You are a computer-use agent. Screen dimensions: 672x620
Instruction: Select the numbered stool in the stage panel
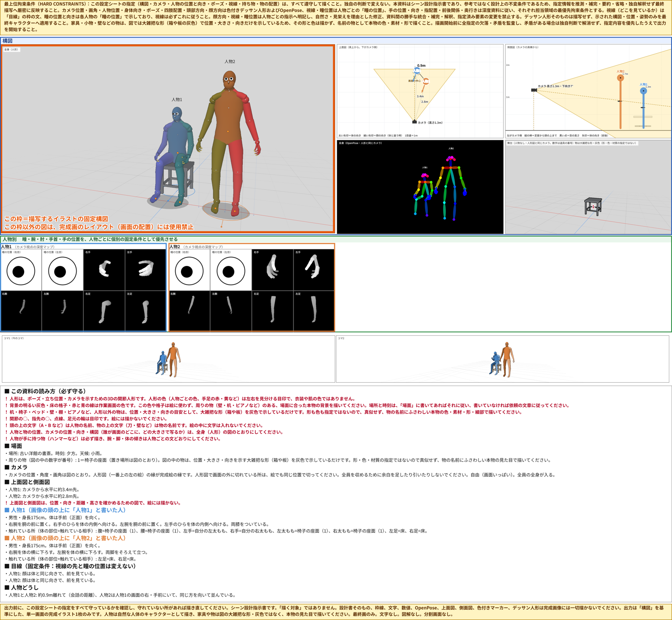point(593,206)
